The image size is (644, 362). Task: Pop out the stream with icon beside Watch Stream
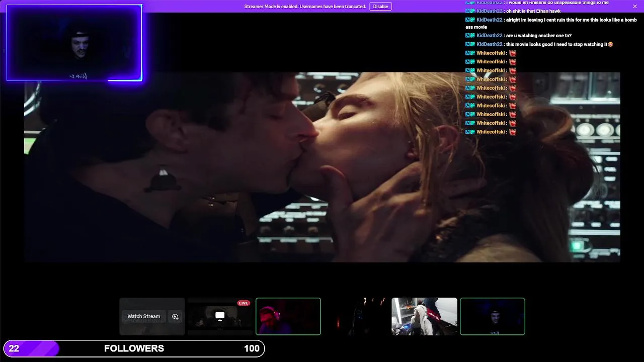pyautogui.click(x=175, y=316)
